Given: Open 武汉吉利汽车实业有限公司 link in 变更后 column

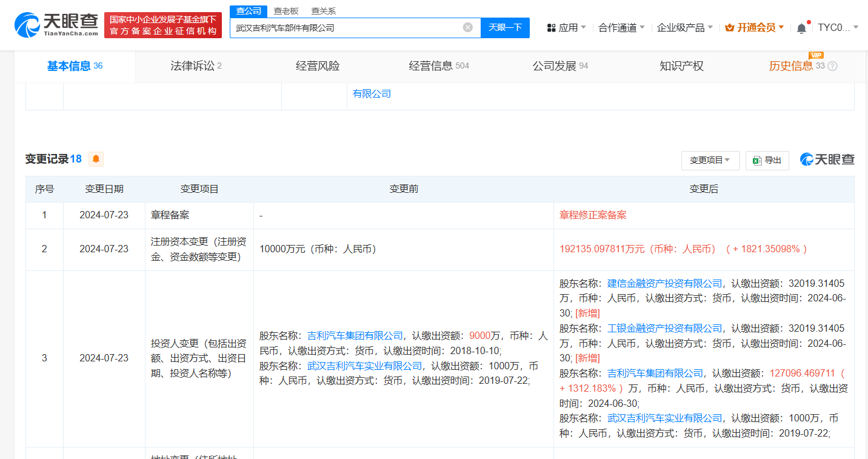Looking at the screenshot, I should [x=665, y=418].
